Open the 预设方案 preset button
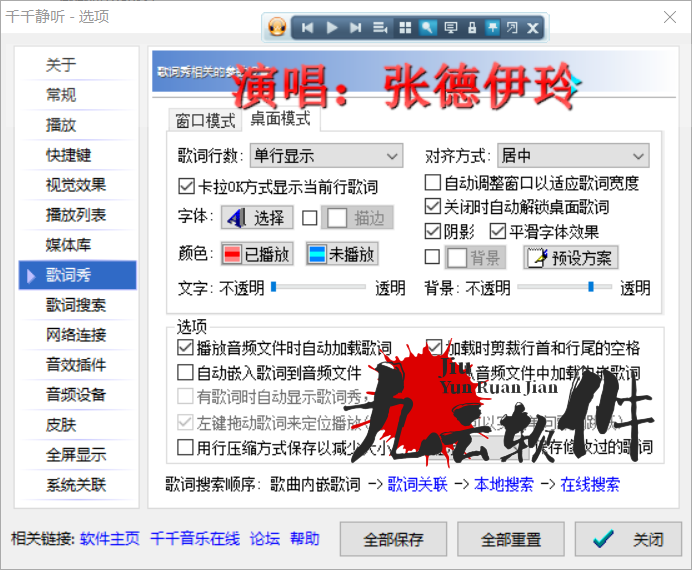The height and width of the screenshot is (570, 692). [x=571, y=258]
